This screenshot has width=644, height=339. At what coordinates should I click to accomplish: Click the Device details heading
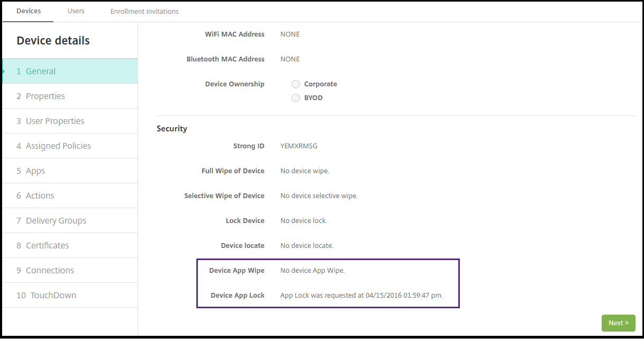[53, 41]
